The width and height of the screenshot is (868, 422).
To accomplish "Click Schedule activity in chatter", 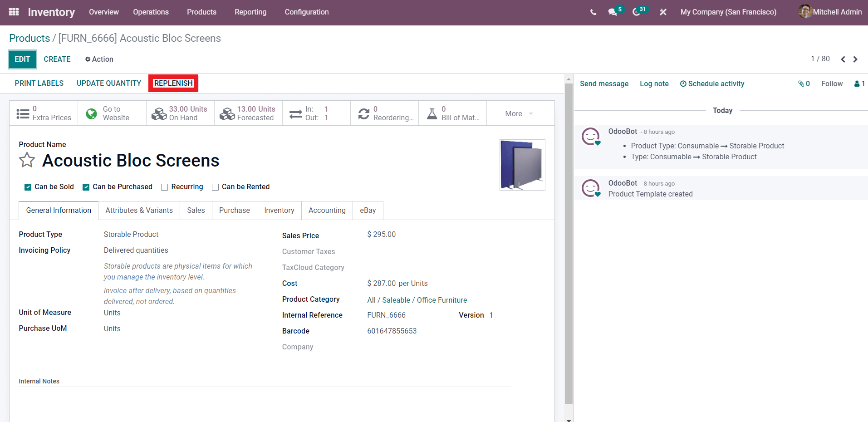I will point(712,84).
